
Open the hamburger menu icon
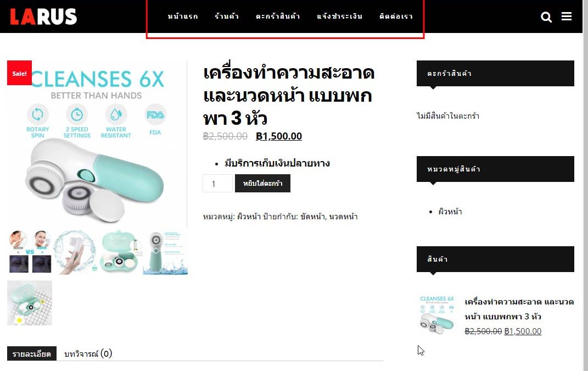click(566, 16)
